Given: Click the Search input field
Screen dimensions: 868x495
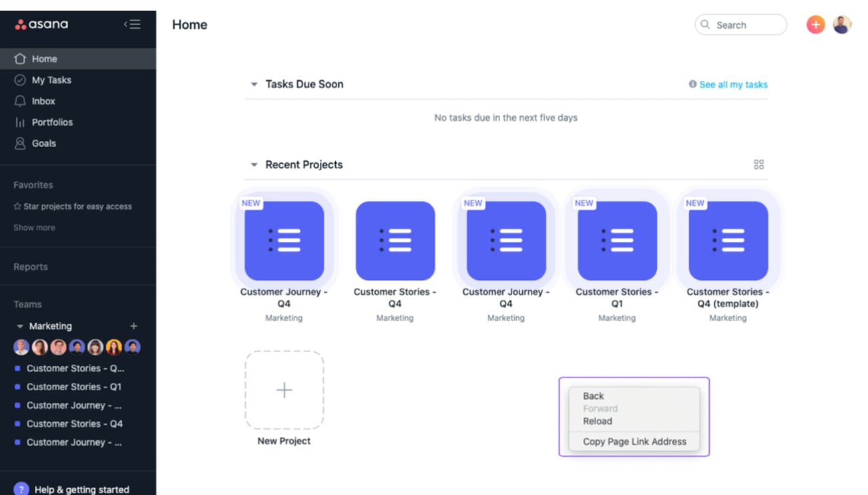Looking at the screenshot, I should click(x=741, y=25).
